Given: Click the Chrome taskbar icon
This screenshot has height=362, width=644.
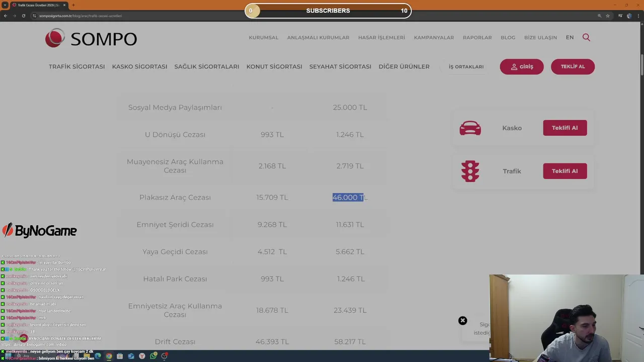Looking at the screenshot, I should tap(109, 356).
